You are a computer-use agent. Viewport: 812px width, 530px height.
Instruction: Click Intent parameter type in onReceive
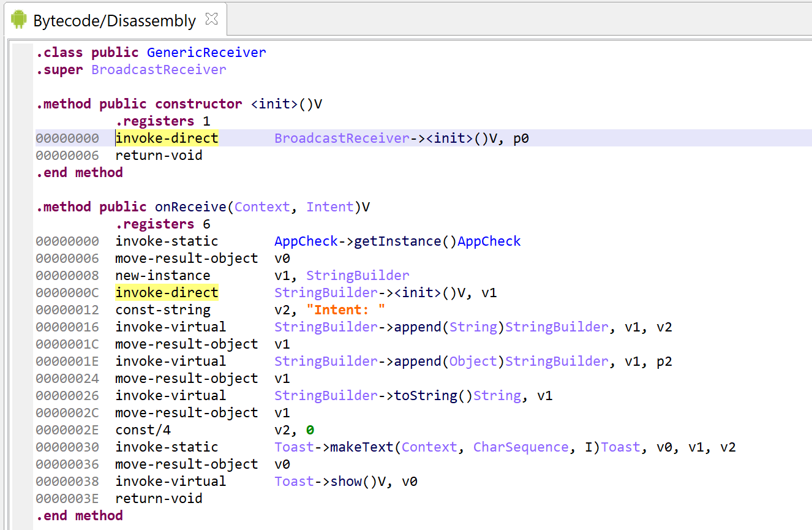tap(330, 207)
